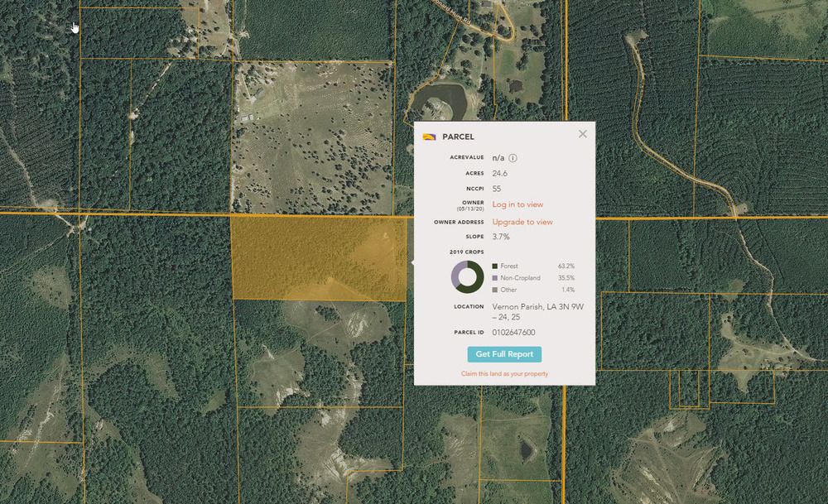Claim this land as your property
This screenshot has width=828, height=504.
504,374
